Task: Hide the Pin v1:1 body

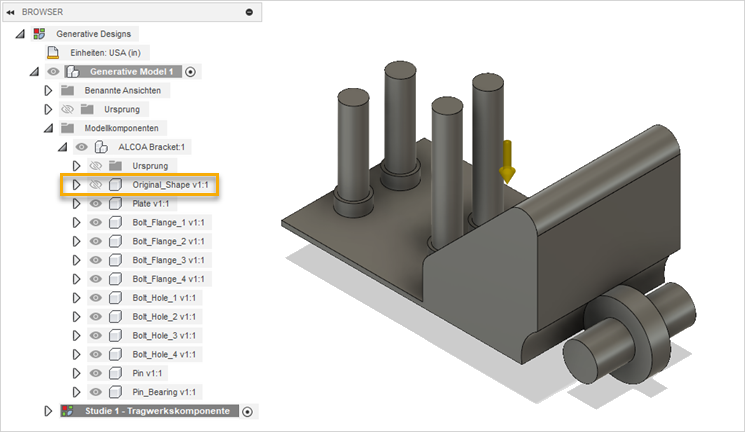Action: click(96, 373)
